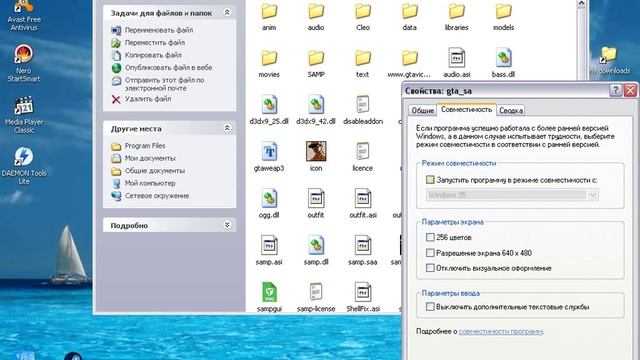This screenshot has width=640, height=360.
Task: Click Удалить файл task link
Action: pyautogui.click(x=148, y=99)
